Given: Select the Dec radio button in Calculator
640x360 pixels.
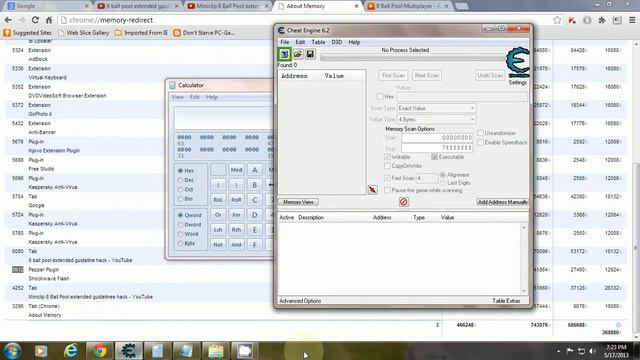Looking at the screenshot, I should 180,180.
